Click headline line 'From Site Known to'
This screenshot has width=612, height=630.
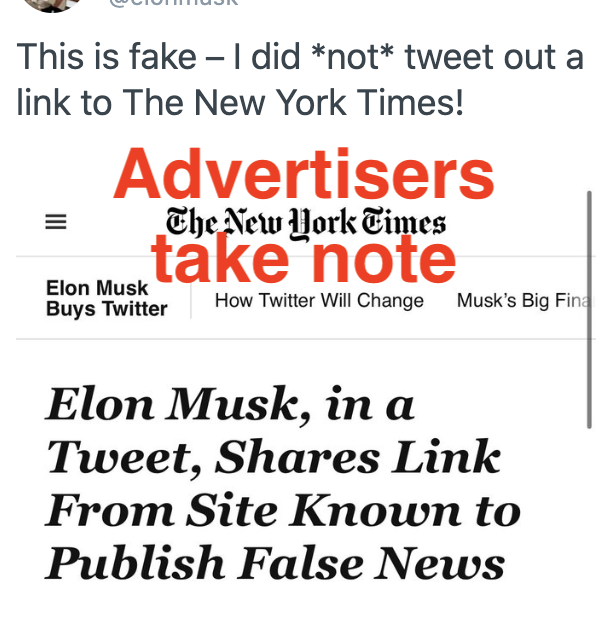click(x=282, y=511)
